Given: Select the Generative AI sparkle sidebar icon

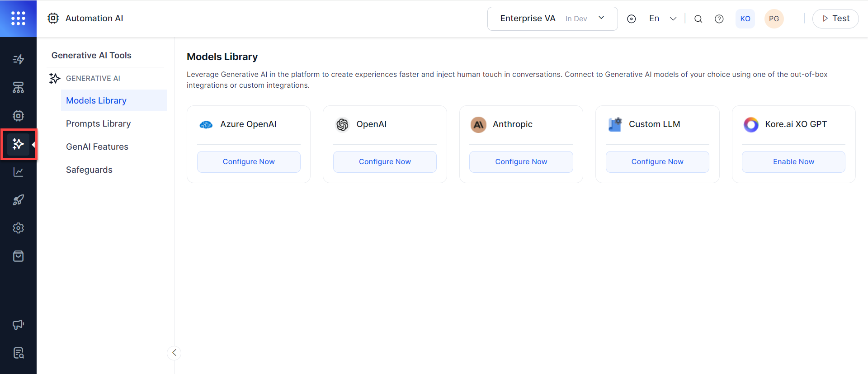Looking at the screenshot, I should (x=18, y=144).
